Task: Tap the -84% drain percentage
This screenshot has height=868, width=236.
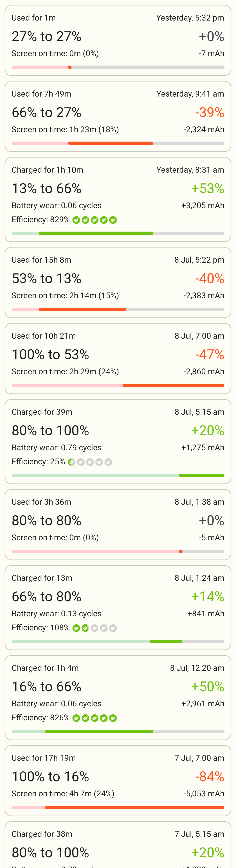Action: [210, 777]
